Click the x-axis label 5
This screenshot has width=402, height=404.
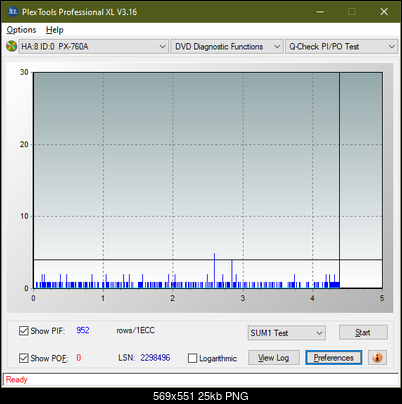pos(382,298)
